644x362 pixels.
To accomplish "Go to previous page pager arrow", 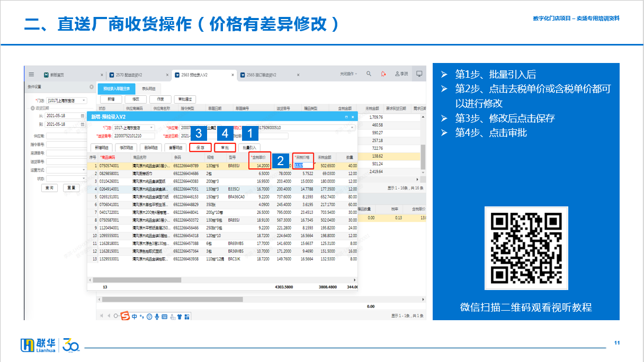I will point(108,316).
